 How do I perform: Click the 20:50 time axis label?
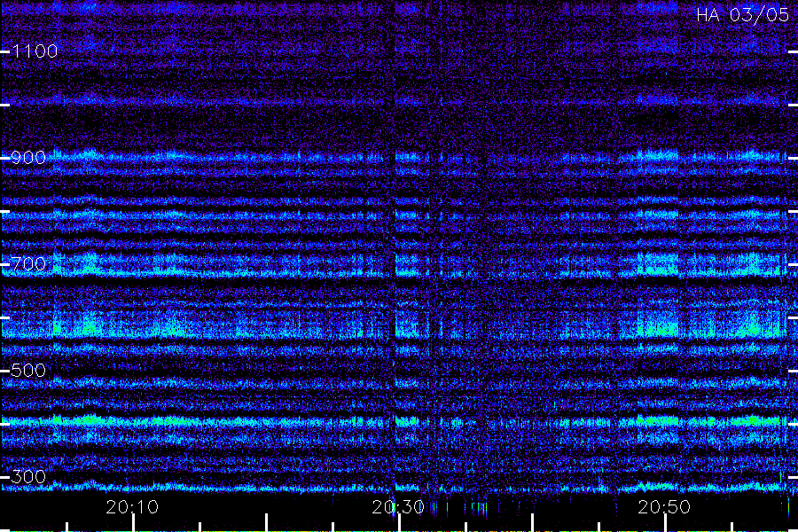point(664,507)
